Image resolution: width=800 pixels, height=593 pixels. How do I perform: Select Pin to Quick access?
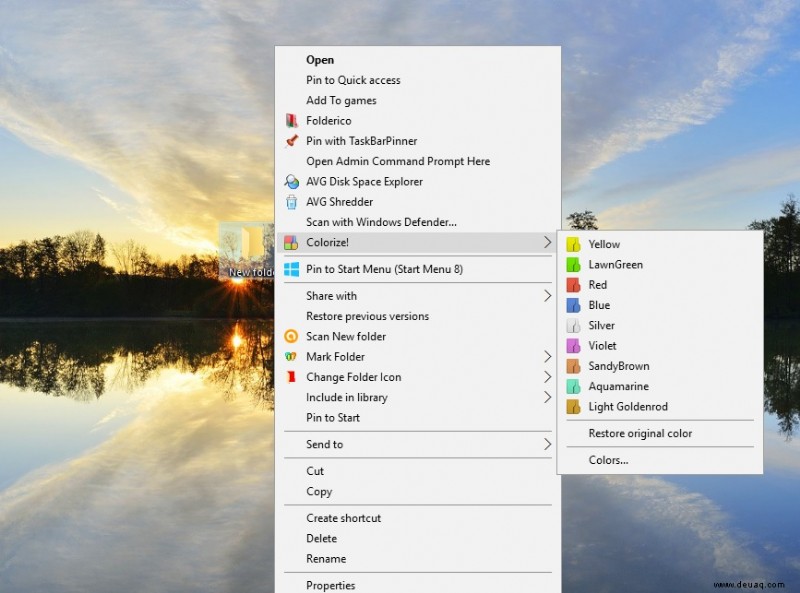(x=417, y=80)
